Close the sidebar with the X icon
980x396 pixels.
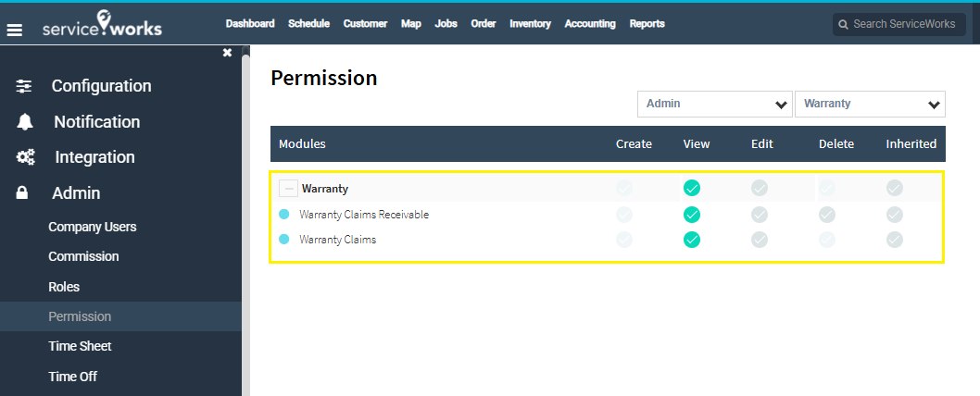(227, 54)
